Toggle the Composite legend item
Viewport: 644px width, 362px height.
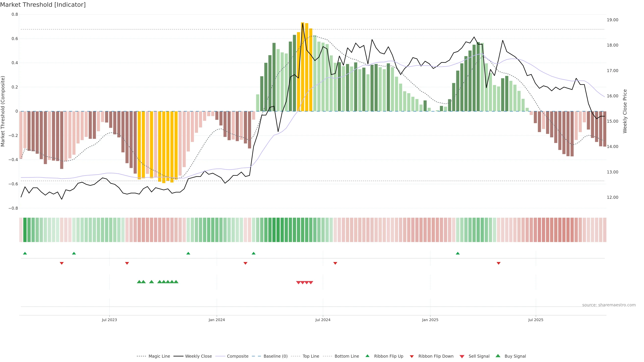click(237, 356)
